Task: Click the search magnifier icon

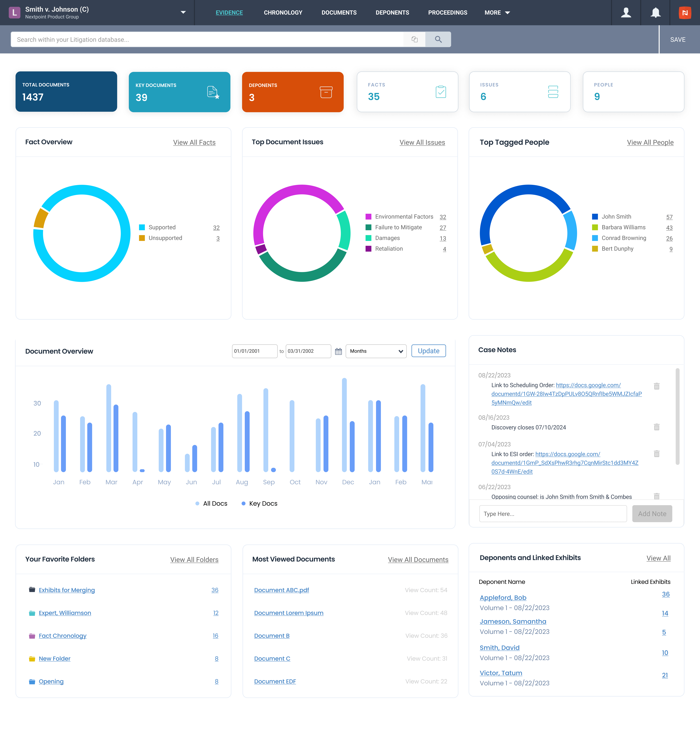Action: pyautogui.click(x=438, y=39)
